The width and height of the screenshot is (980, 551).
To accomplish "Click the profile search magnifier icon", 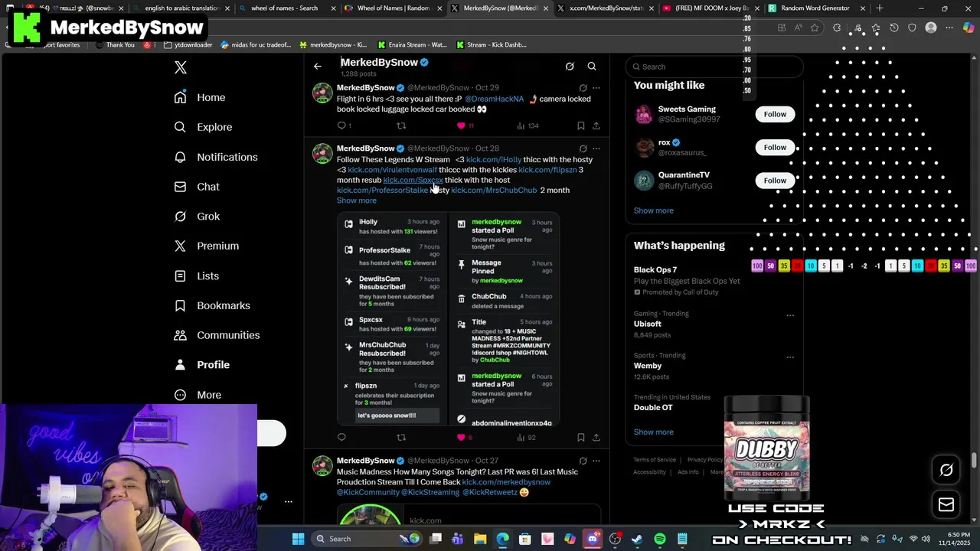I will (592, 67).
